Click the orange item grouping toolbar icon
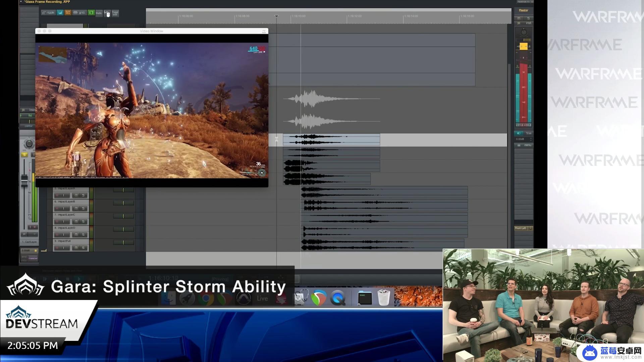This screenshot has height=362, width=644. point(68,13)
